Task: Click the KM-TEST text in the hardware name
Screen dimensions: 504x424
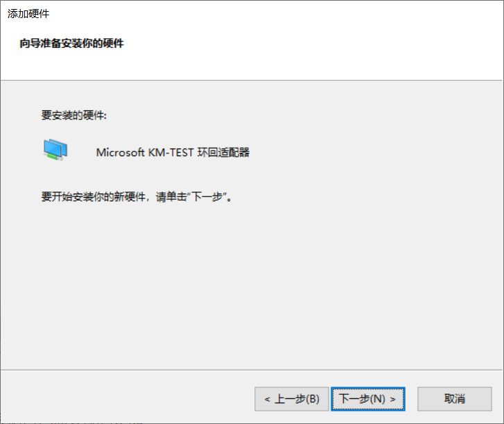Action: [x=171, y=152]
